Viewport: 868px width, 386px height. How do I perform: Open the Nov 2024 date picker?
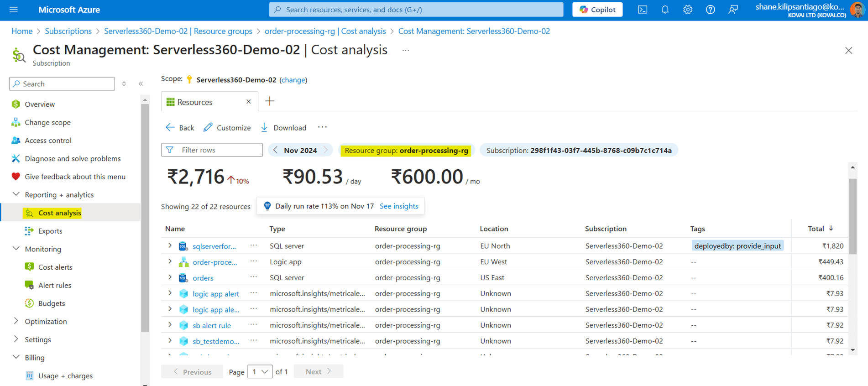(x=300, y=150)
